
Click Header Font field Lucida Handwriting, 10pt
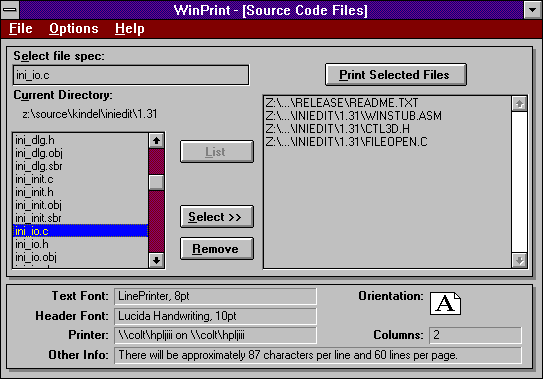(x=215, y=316)
